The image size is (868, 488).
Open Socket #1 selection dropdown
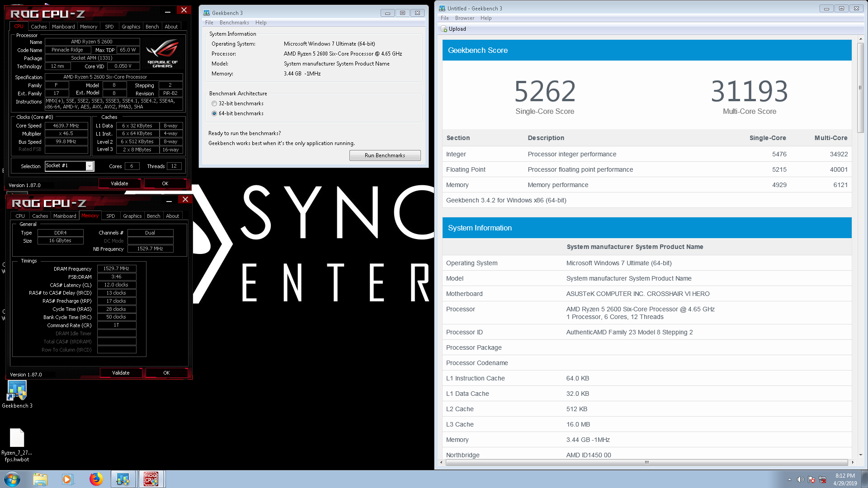90,166
